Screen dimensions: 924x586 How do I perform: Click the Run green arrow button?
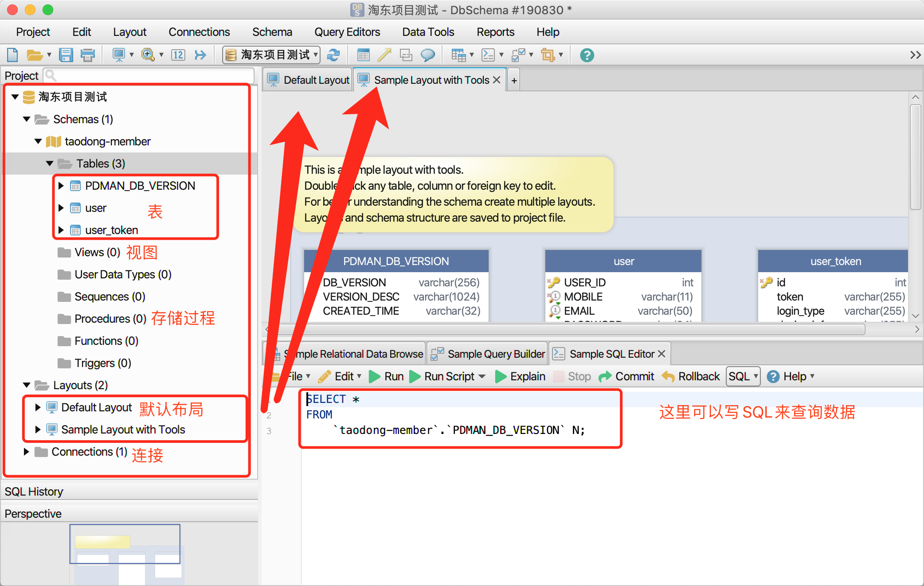point(386,376)
